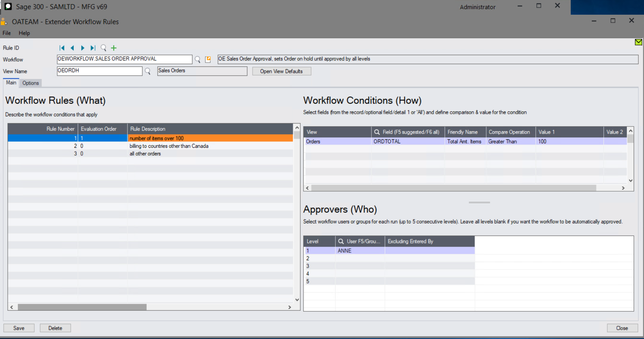The height and width of the screenshot is (339, 644).
Task: Switch to the Options tab
Action: [x=30, y=83]
